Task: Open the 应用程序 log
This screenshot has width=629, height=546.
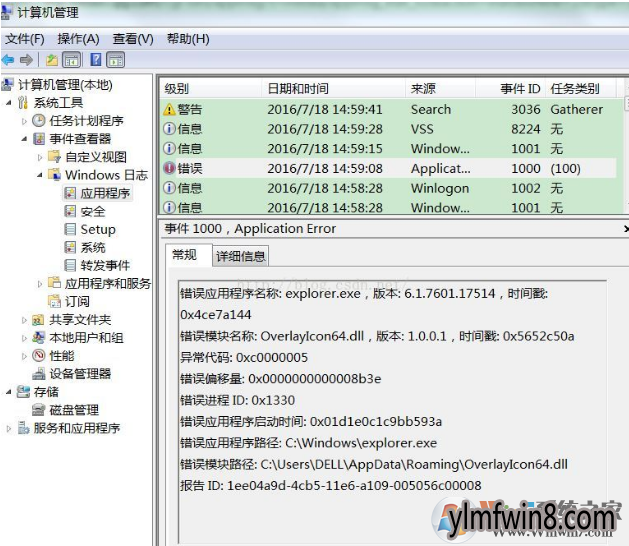Action: tap(105, 193)
